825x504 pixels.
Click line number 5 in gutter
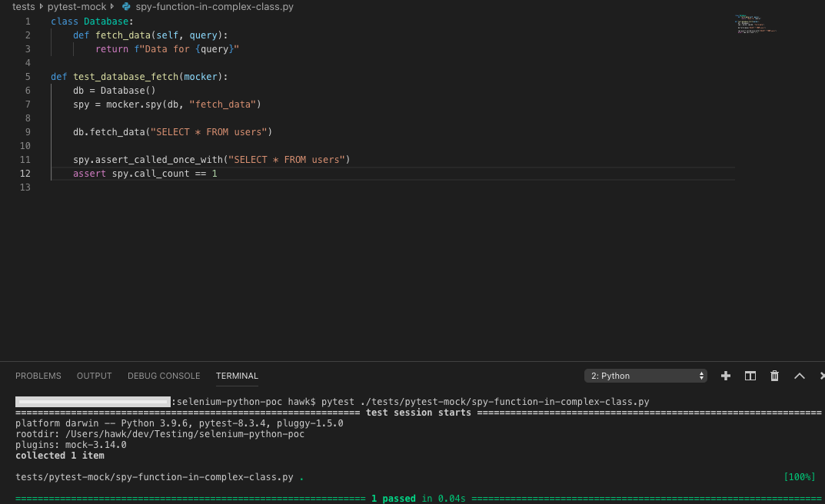click(28, 77)
